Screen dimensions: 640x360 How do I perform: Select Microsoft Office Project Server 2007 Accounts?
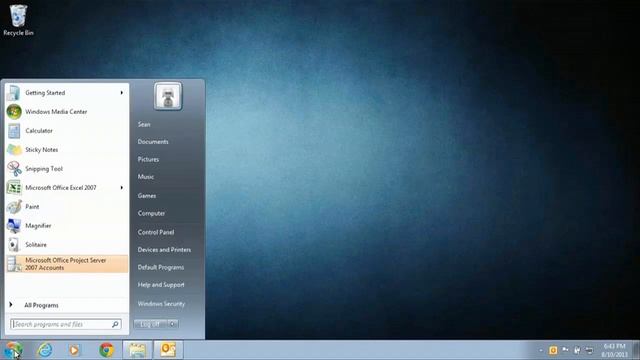pyautogui.click(x=67, y=264)
